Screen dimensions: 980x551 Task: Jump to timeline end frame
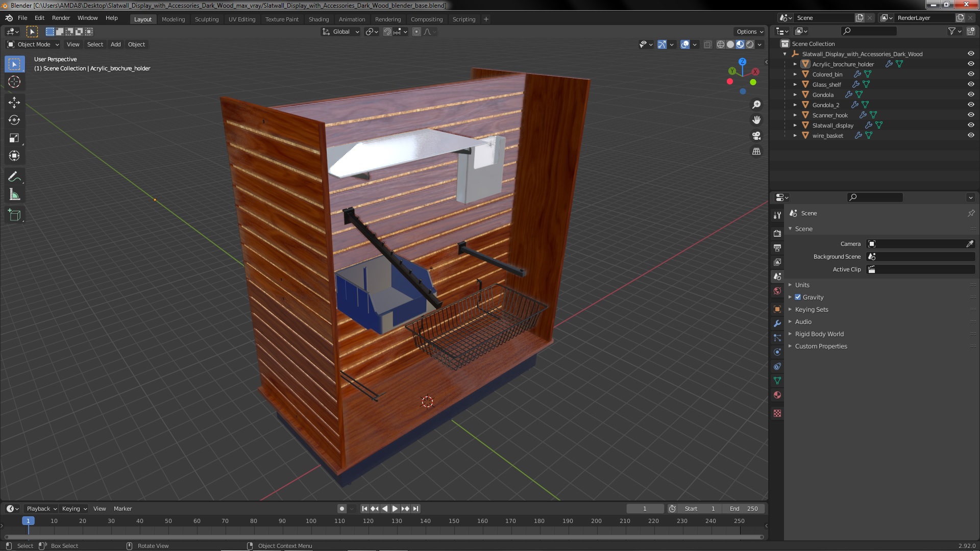click(416, 509)
